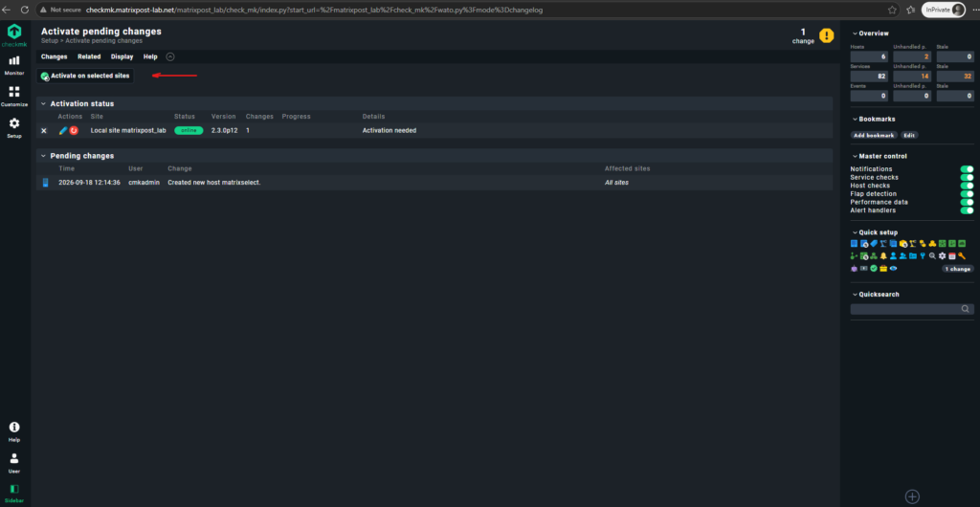Click the yellow warning pending change icon
Viewport: 980px width, 507px height.
[826, 35]
